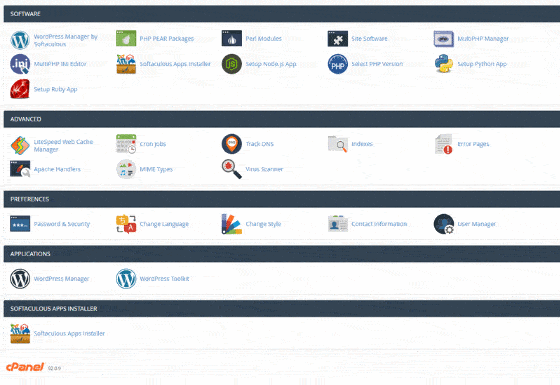Open WordPress Manager by Softaculous link

pyautogui.click(x=65, y=40)
